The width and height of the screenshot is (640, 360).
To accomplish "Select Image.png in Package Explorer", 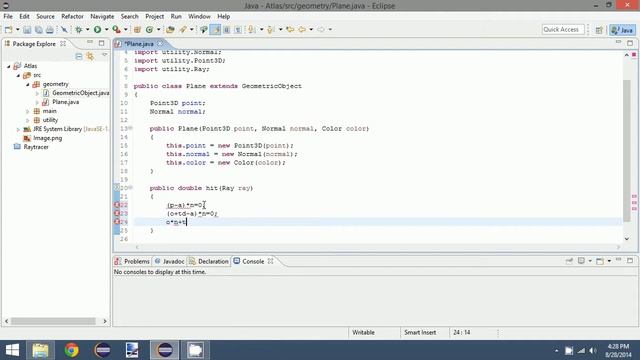I will (x=43, y=138).
